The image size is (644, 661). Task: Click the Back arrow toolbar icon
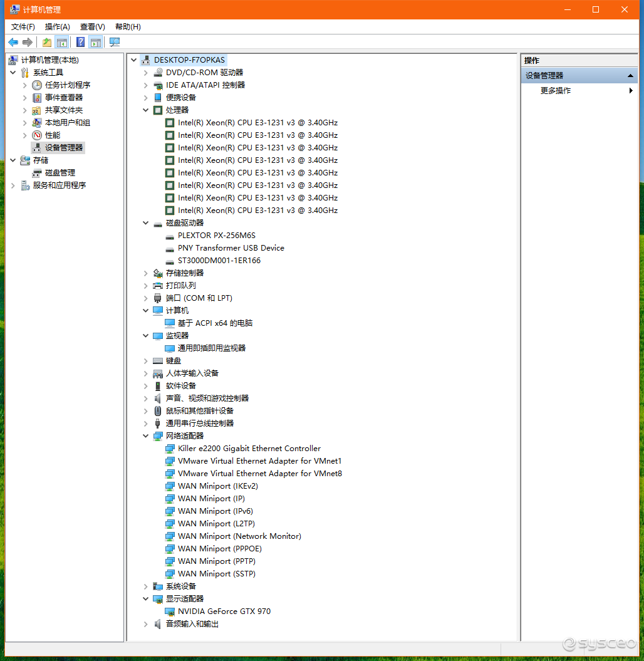tap(14, 42)
